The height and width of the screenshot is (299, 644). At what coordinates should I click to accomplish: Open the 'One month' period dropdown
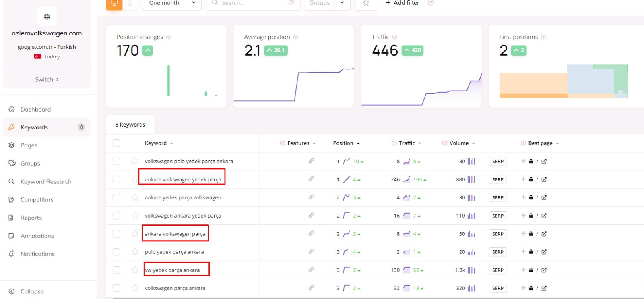(172, 3)
